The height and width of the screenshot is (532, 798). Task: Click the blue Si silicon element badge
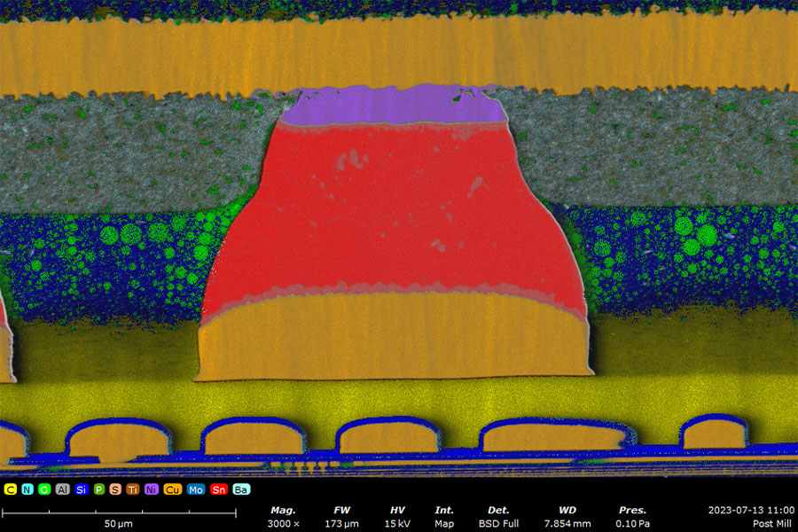(81, 489)
